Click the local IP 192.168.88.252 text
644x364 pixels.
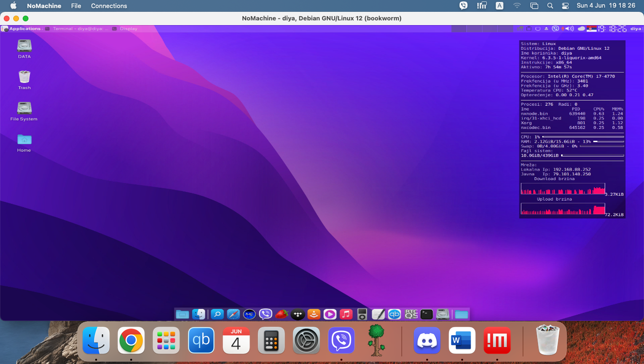(572, 169)
